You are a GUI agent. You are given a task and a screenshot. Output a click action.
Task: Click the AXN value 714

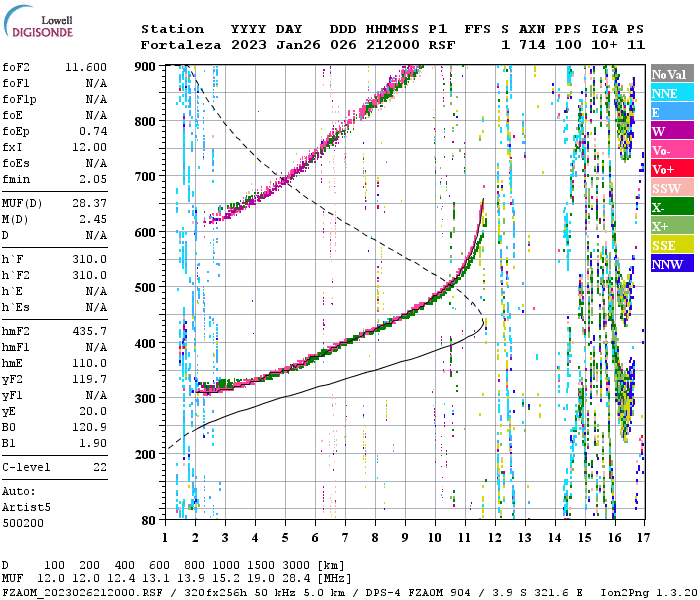[x=532, y=45]
